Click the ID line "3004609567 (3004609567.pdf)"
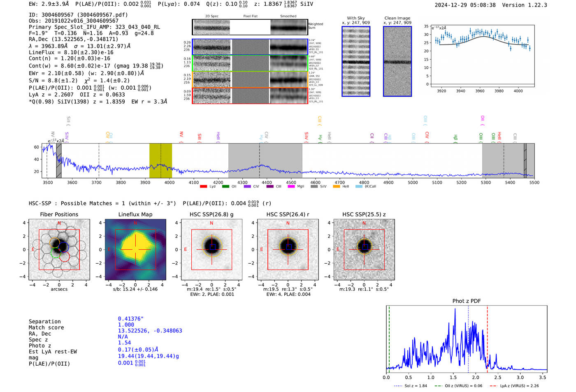 pos(78,15)
